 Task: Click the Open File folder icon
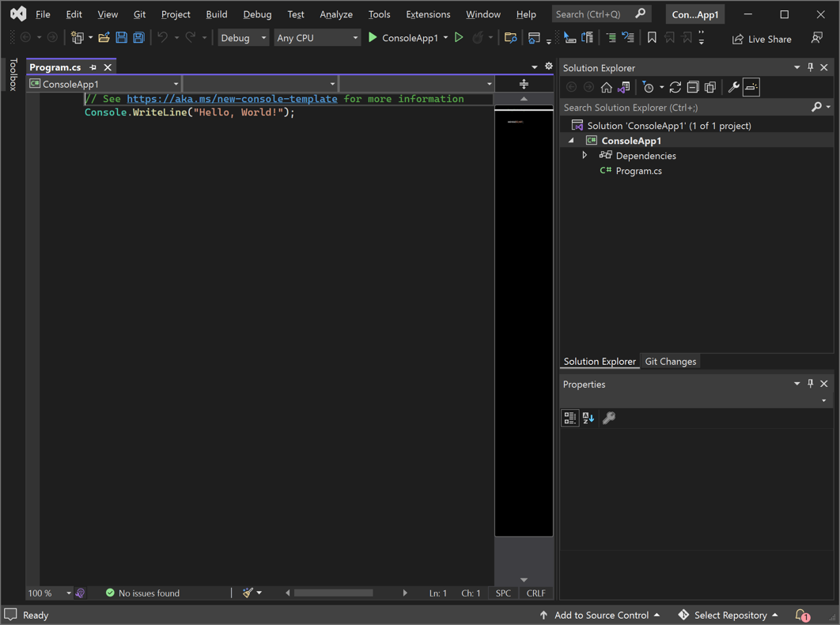(x=104, y=37)
